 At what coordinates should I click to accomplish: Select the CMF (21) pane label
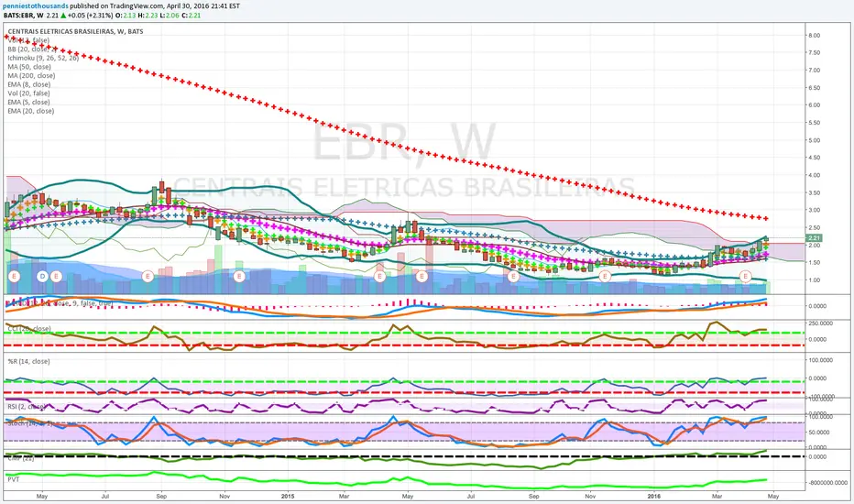click(x=21, y=458)
